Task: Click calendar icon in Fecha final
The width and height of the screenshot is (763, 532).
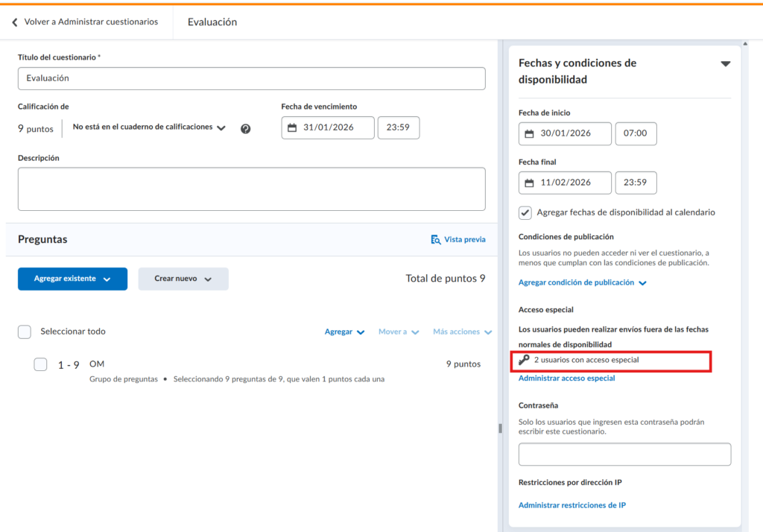Action: [x=529, y=183]
